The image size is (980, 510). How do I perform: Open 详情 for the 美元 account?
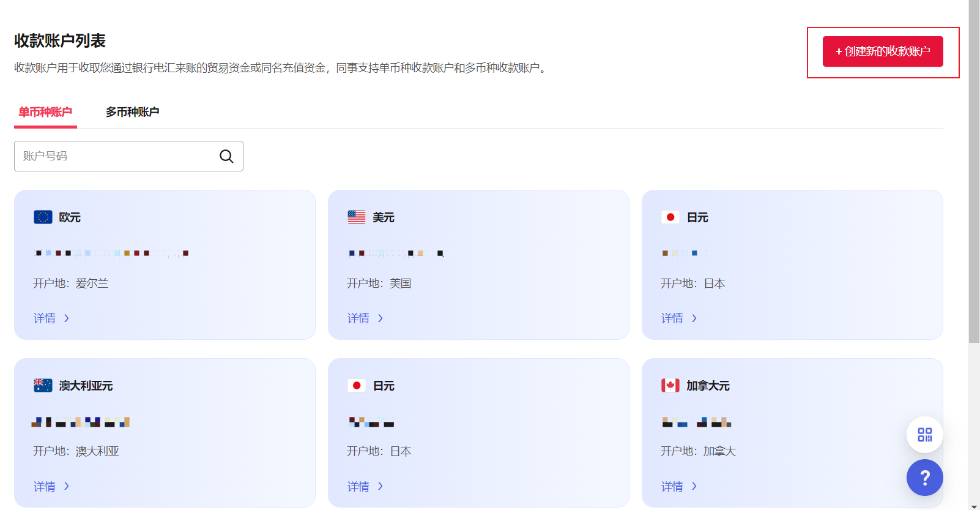(x=358, y=318)
